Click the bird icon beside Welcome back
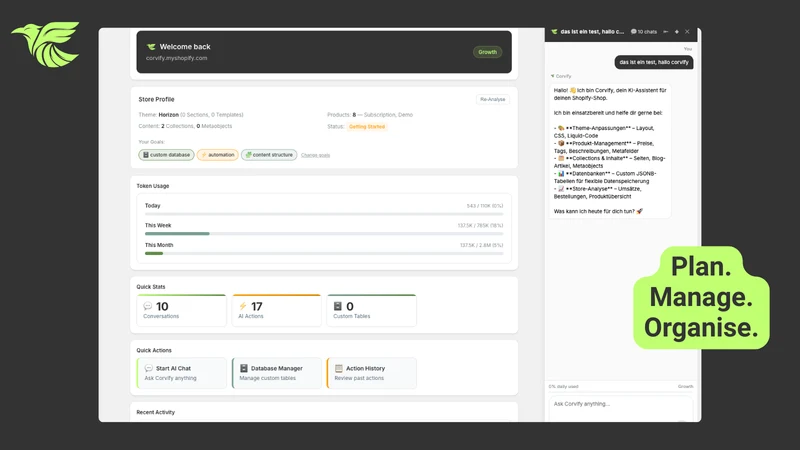Image resolution: width=800 pixels, height=450 pixels. click(x=151, y=46)
